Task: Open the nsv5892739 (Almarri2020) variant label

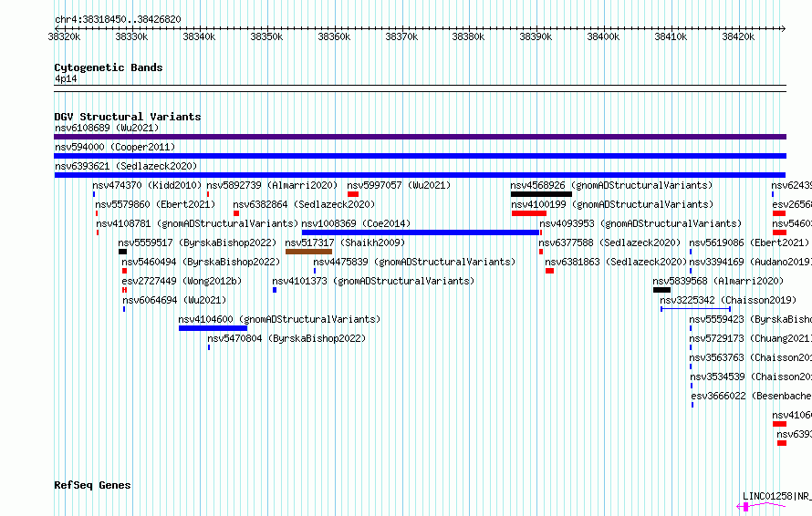Action: point(272,185)
